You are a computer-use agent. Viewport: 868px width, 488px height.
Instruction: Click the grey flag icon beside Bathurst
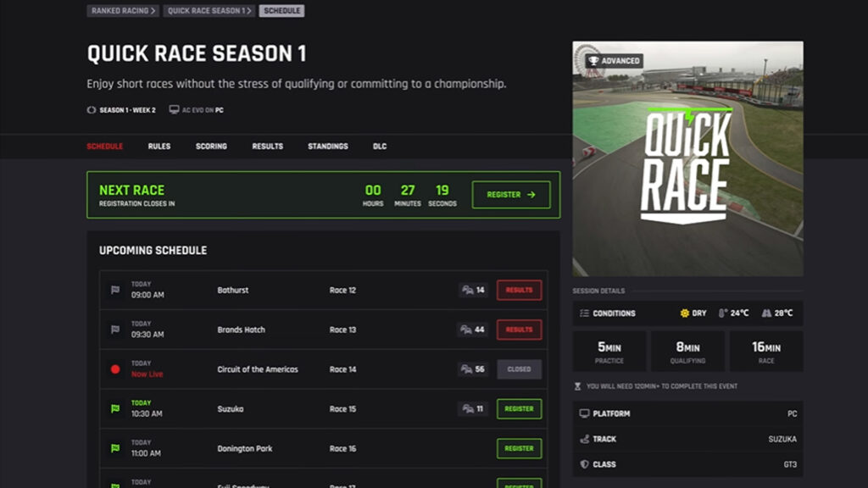115,290
